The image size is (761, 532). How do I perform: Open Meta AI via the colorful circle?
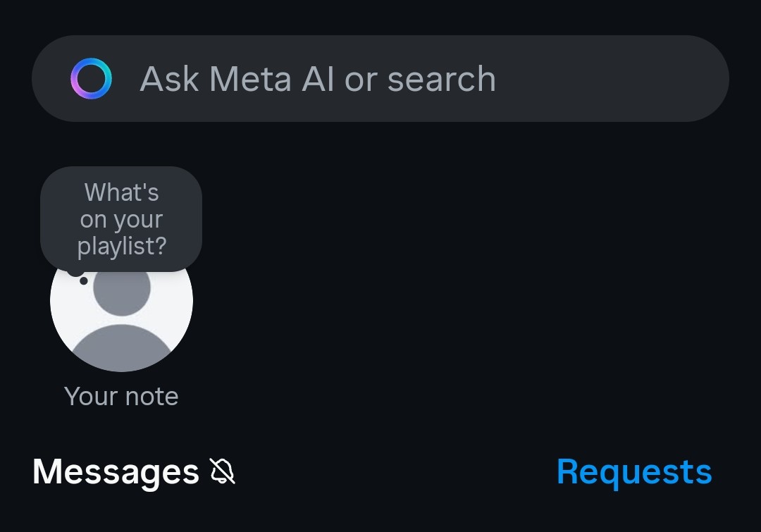(x=91, y=79)
